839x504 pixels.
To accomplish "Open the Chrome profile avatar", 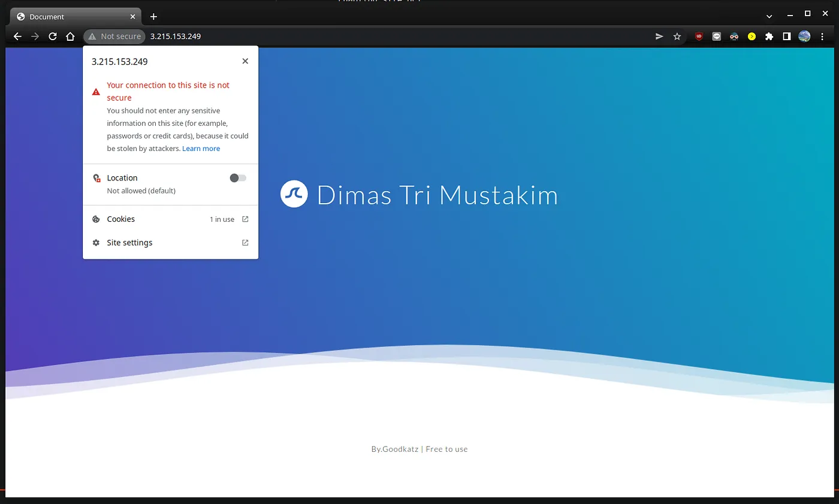I will [804, 36].
